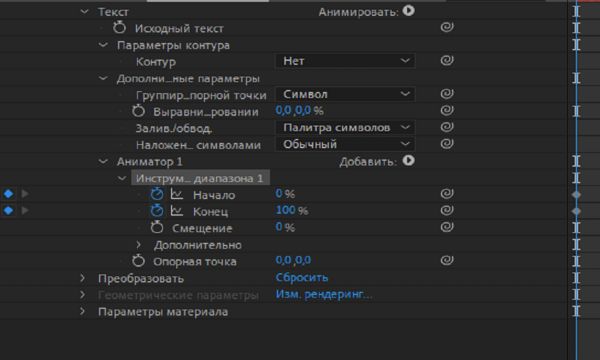Toggle the stopwatch for Исходный текст

(x=119, y=28)
